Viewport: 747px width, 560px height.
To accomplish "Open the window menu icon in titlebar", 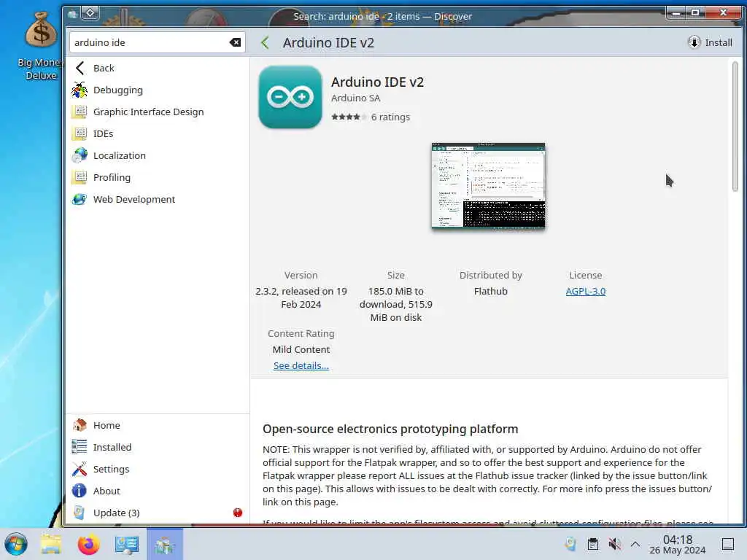I will (72, 14).
